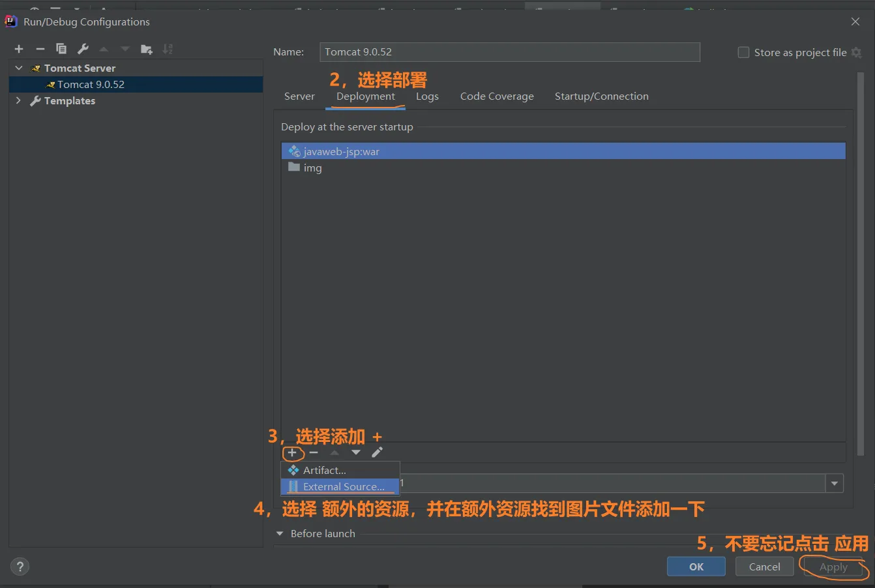Expand the Templates tree node
This screenshot has width=875, height=588.
point(18,100)
